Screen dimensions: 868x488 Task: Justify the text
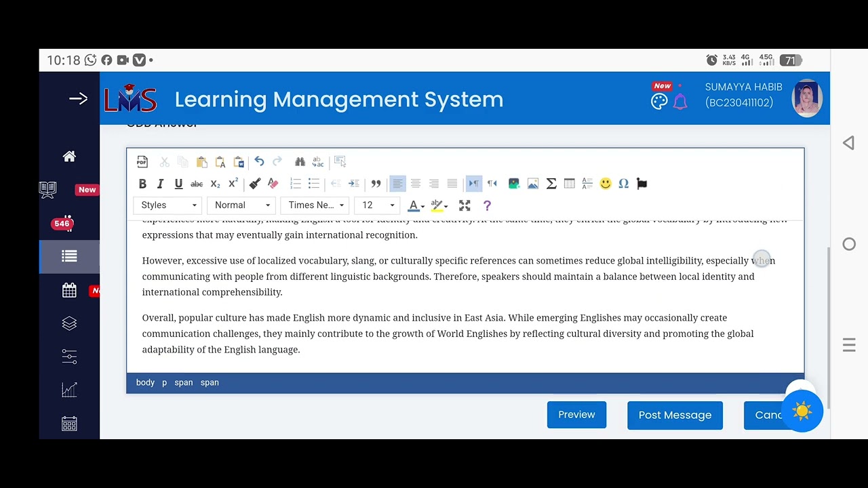click(452, 184)
